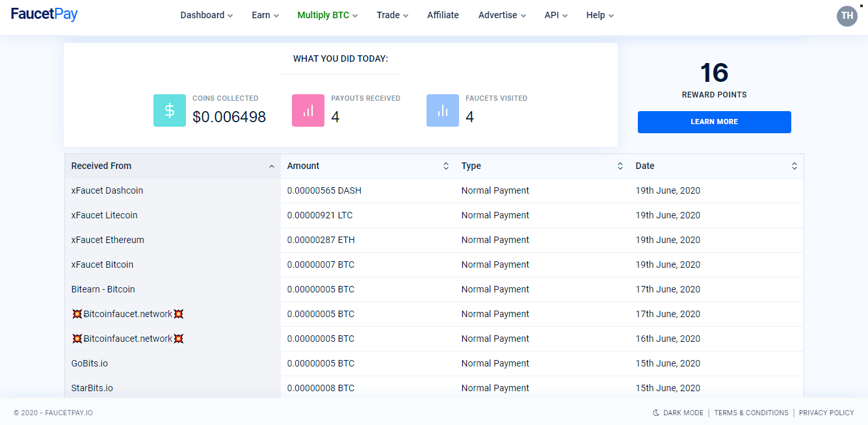Open the TH user avatar menu

point(847,16)
